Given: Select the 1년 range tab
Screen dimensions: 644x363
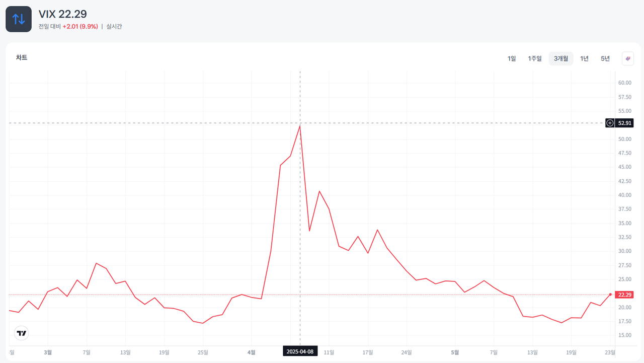Looking at the screenshot, I should point(584,58).
